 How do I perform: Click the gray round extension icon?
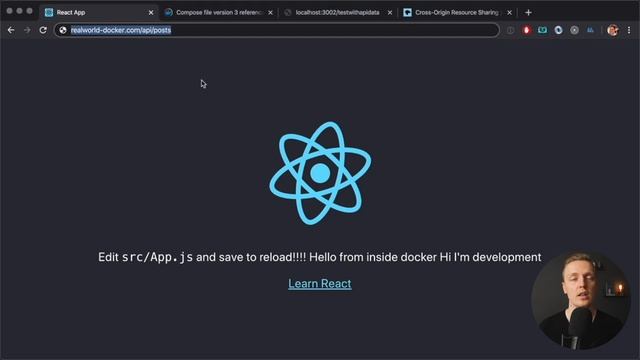point(574,30)
